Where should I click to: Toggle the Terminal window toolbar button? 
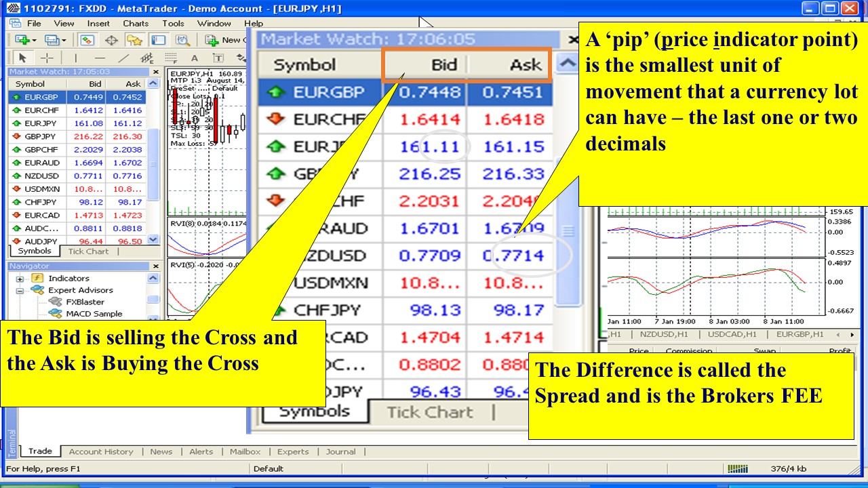(157, 40)
